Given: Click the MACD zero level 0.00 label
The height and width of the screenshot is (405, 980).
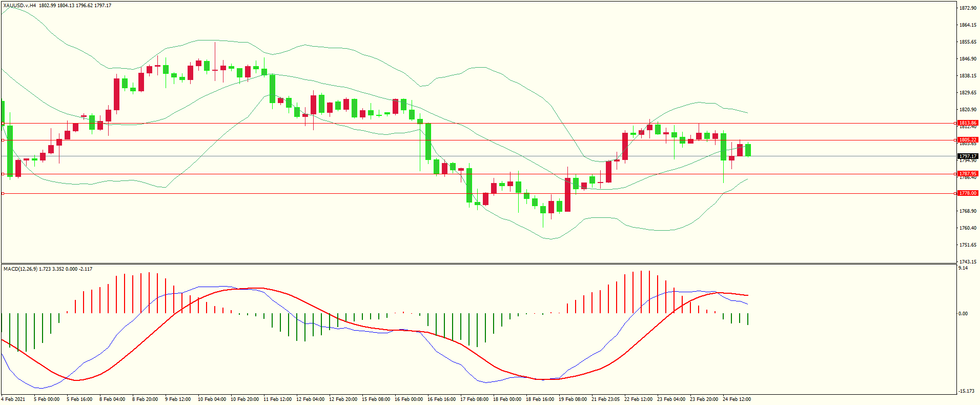Looking at the screenshot, I should (963, 314).
